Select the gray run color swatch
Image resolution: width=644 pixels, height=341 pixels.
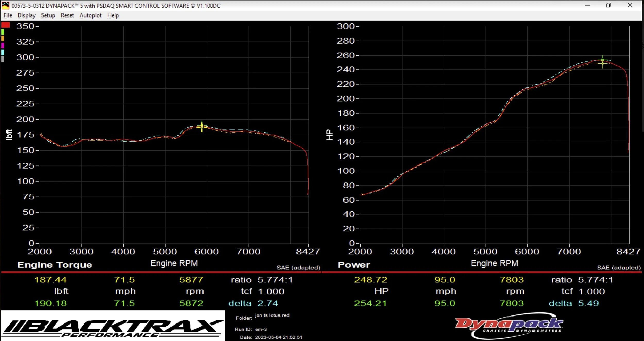[3, 59]
